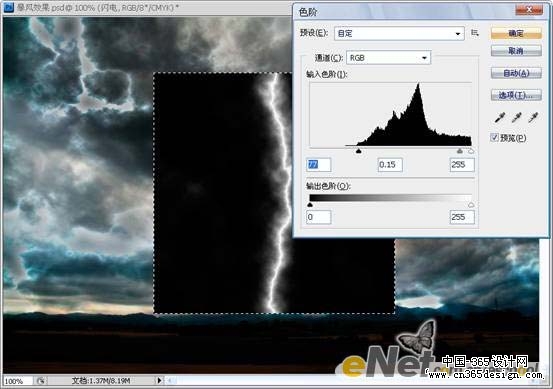Click the output white level slider
This screenshot has height=389, width=553.
(471, 205)
